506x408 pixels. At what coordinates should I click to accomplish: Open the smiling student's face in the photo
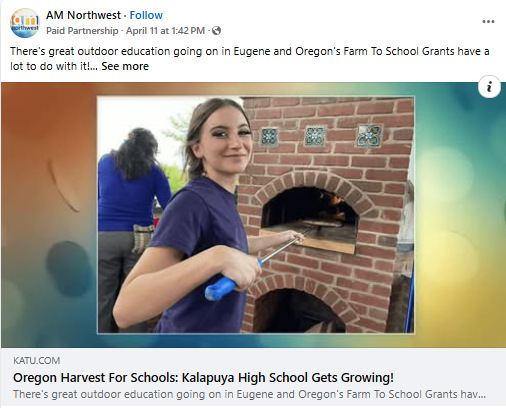coord(226,138)
